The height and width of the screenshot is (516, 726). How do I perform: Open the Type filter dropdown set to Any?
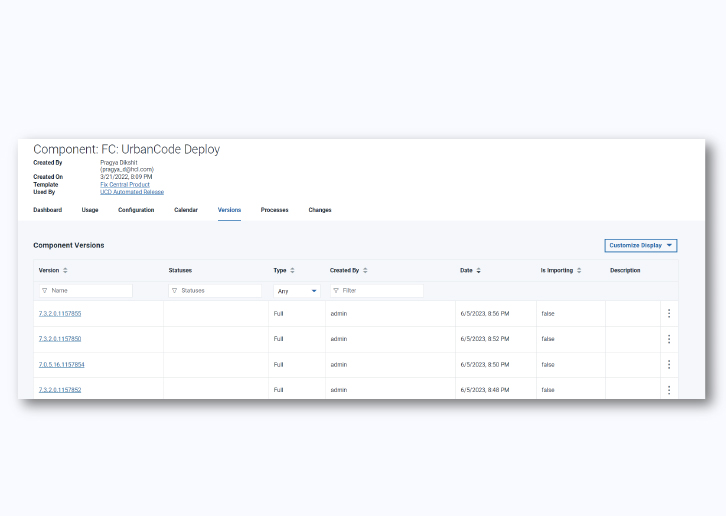[297, 291]
